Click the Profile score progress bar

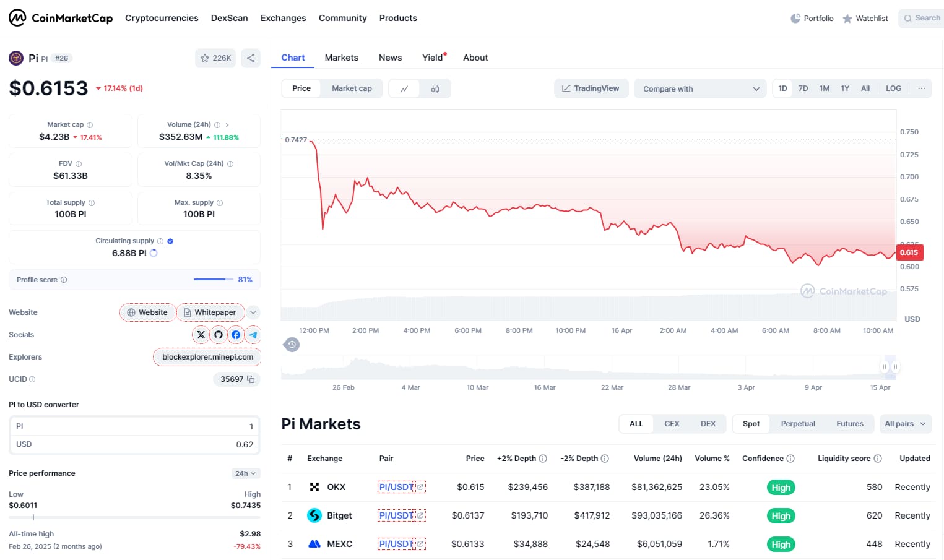click(214, 280)
